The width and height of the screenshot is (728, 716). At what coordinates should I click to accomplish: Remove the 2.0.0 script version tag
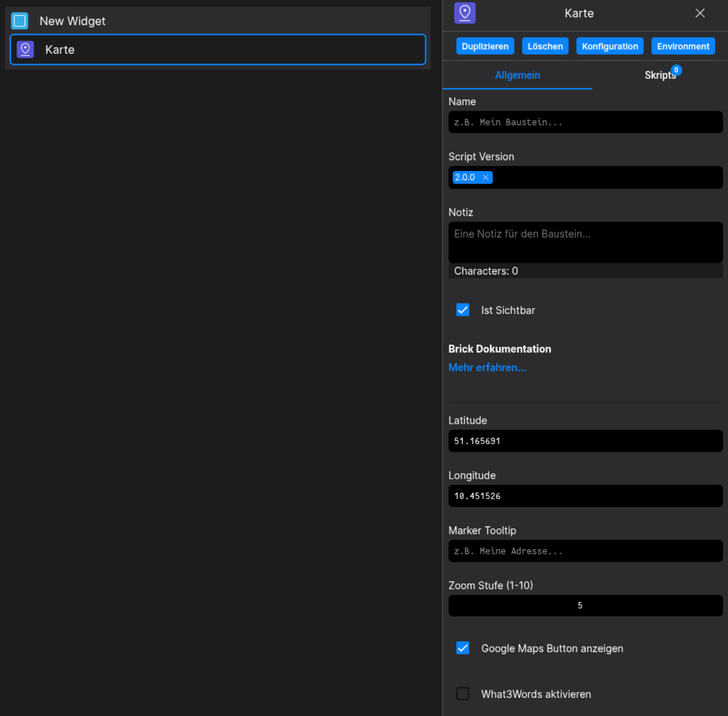tap(485, 177)
